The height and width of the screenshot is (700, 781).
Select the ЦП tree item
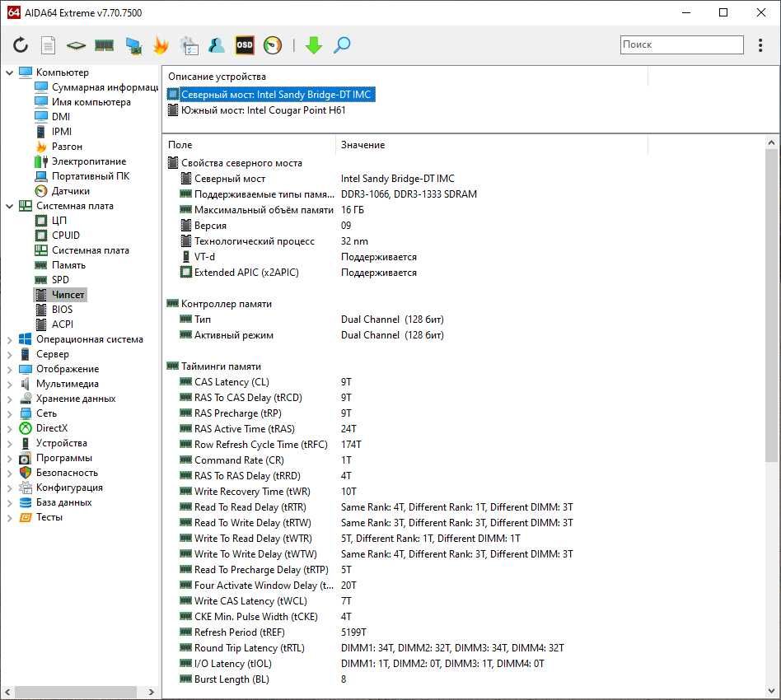(51, 221)
